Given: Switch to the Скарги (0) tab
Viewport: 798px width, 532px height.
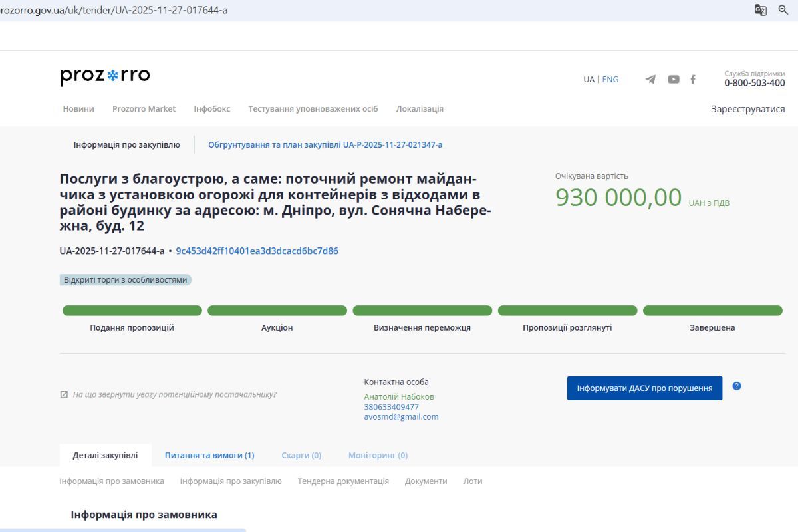Looking at the screenshot, I should click(x=301, y=455).
